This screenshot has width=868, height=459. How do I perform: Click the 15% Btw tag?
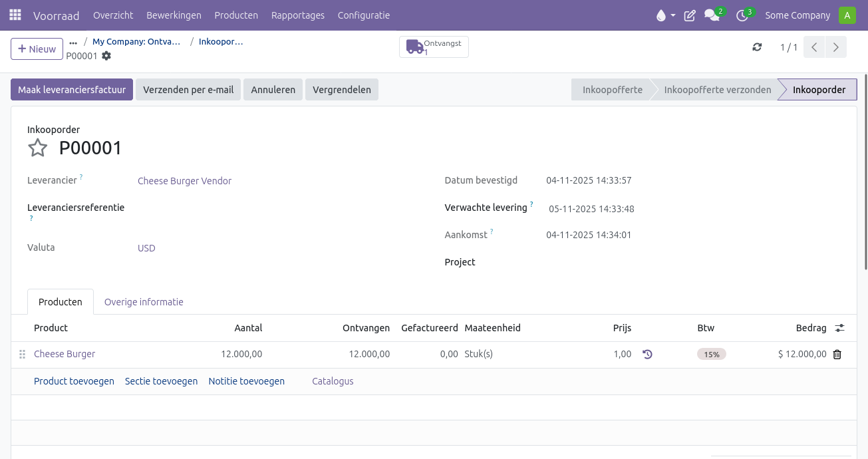(711, 355)
